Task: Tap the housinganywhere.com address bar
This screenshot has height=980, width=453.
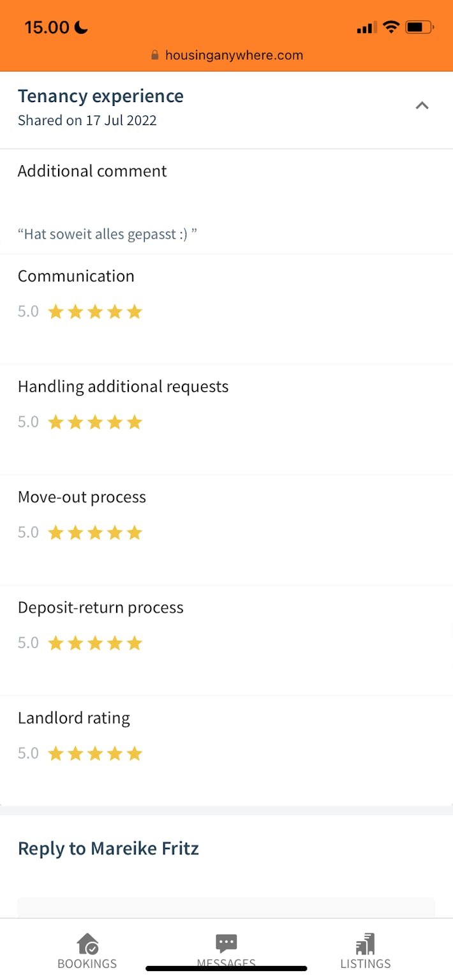Action: point(234,56)
